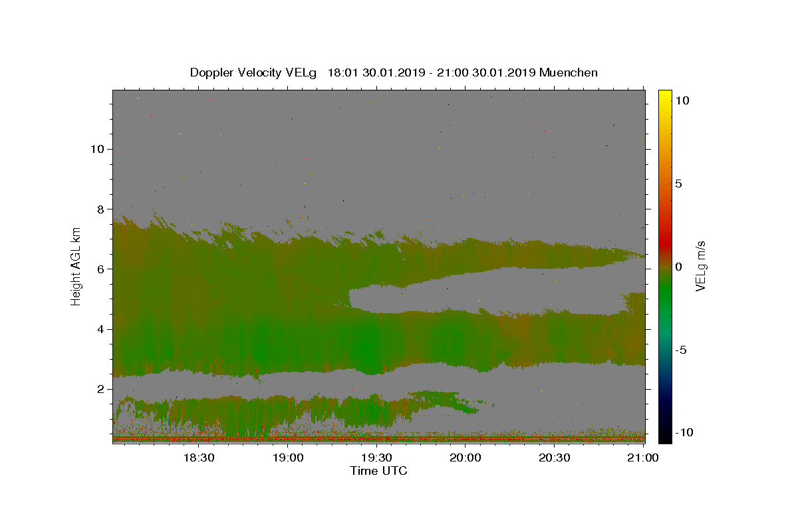The image size is (798, 532).
Task: Click the 'Muenchen' station name in title
Action: [569, 72]
